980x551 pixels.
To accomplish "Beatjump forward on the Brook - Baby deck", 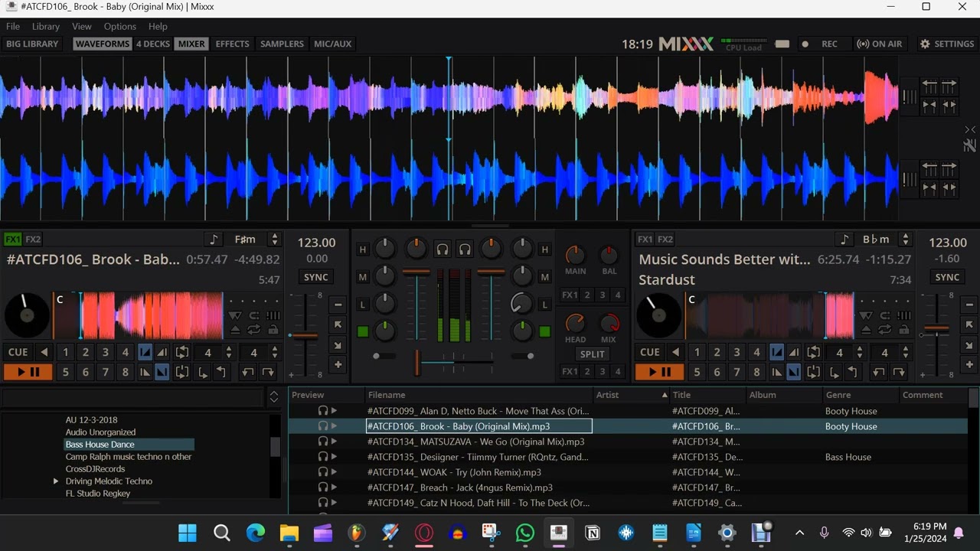I will point(268,373).
